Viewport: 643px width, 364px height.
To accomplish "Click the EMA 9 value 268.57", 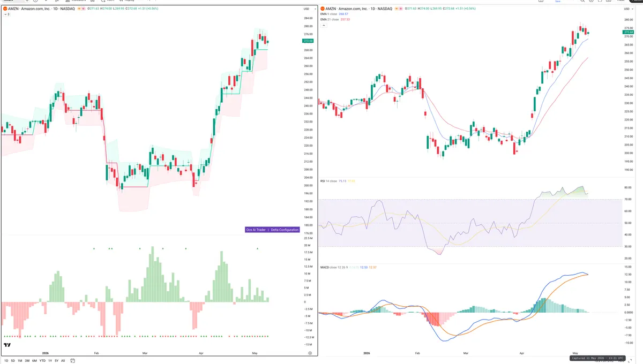I will (x=344, y=14).
